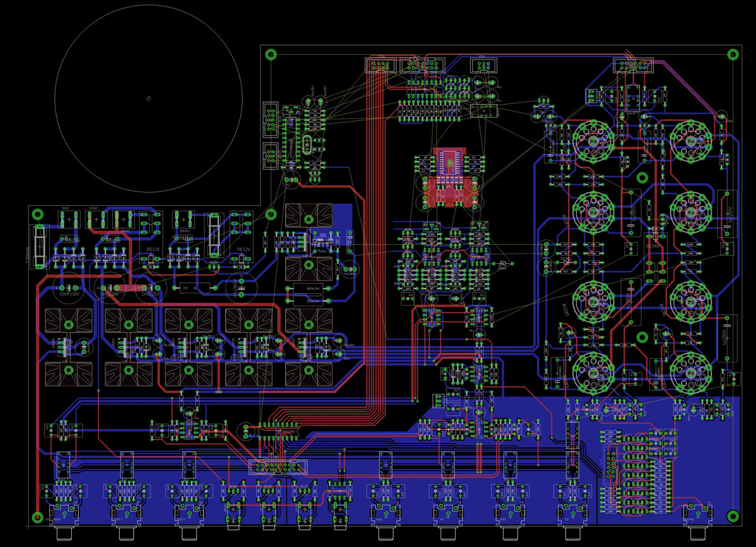Select the OUT-MAIN jack label
Screen dimensions: 756x547
53,520
